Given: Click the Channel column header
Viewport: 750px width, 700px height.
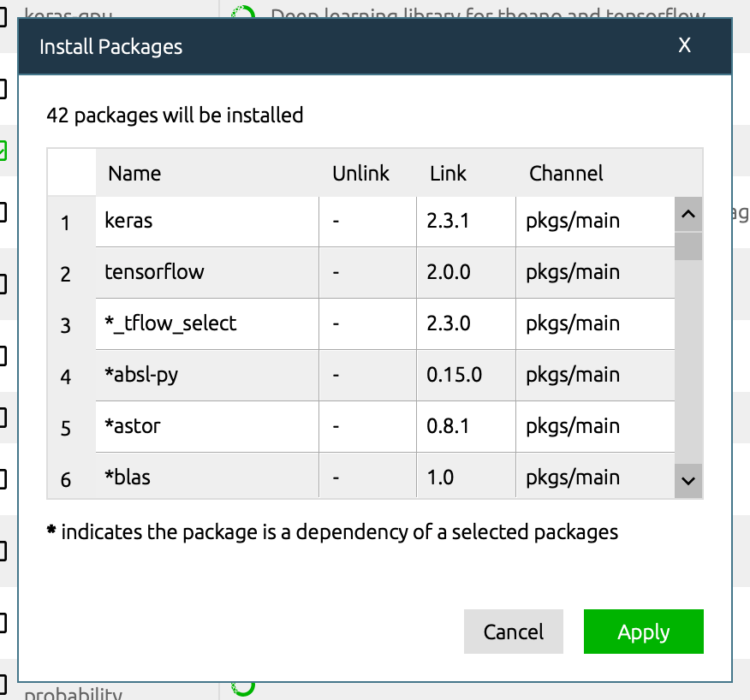Looking at the screenshot, I should click(x=566, y=174).
